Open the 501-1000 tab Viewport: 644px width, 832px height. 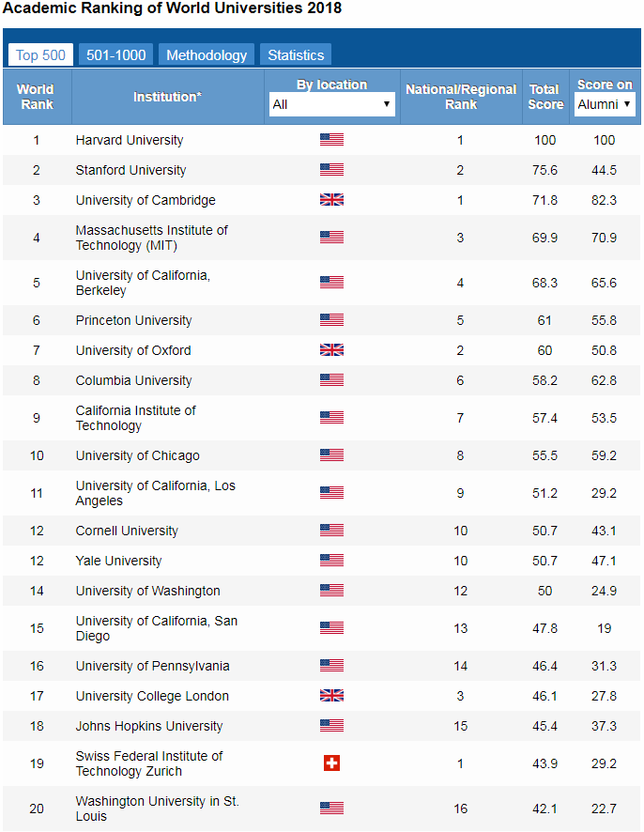116,54
